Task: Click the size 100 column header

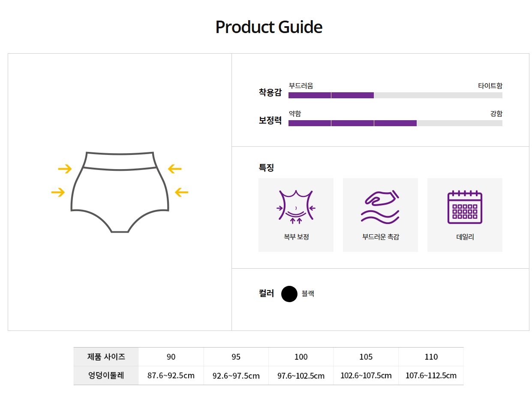Action: pyautogui.click(x=301, y=357)
